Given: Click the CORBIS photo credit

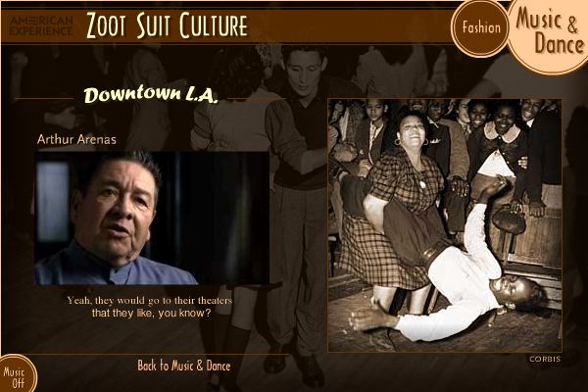Looking at the screenshot, I should pyautogui.click(x=545, y=359).
